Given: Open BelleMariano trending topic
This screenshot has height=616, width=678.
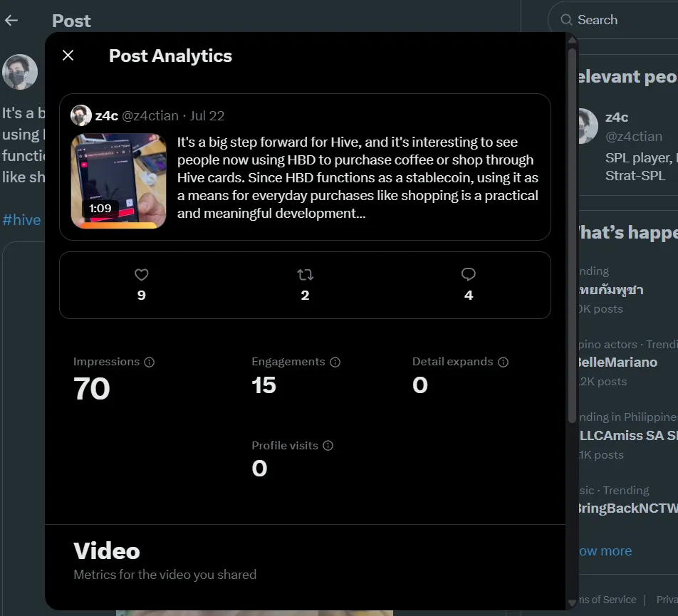Looking at the screenshot, I should 618,362.
